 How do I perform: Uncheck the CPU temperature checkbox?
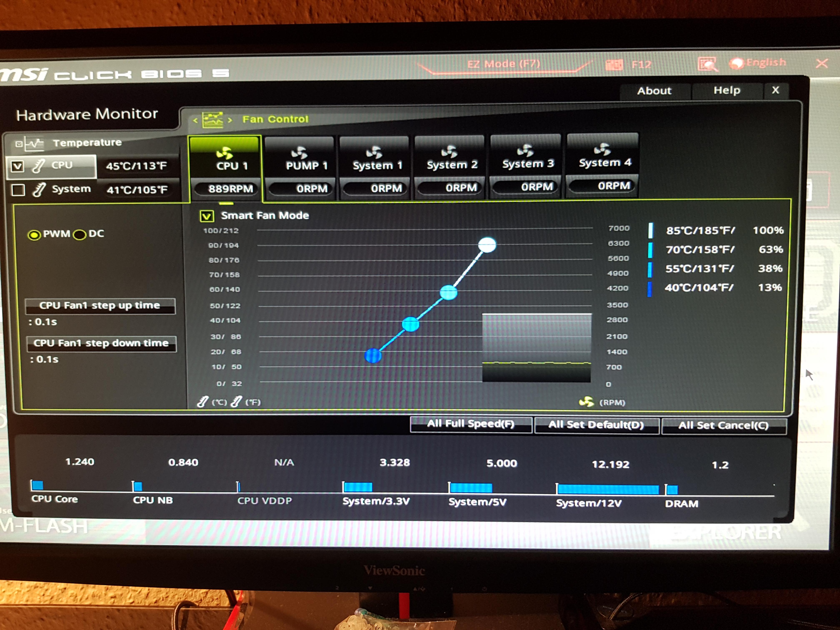[18, 166]
